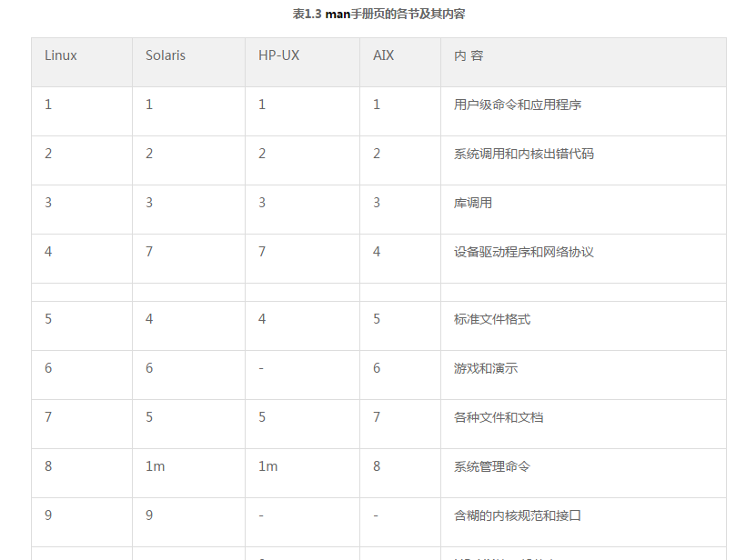
Task: Select Linux value 7 in 各种文件和文档 row
Action: click(x=48, y=417)
